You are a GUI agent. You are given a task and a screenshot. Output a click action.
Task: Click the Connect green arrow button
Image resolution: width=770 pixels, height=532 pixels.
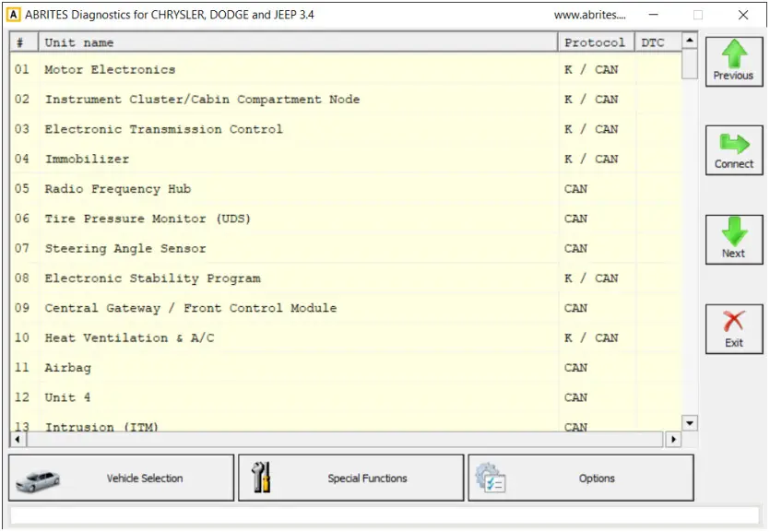tap(734, 149)
